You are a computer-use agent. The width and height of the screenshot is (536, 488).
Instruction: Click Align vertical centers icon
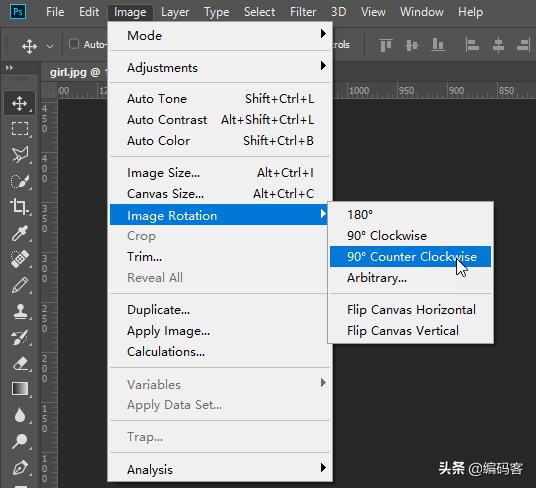[412, 45]
